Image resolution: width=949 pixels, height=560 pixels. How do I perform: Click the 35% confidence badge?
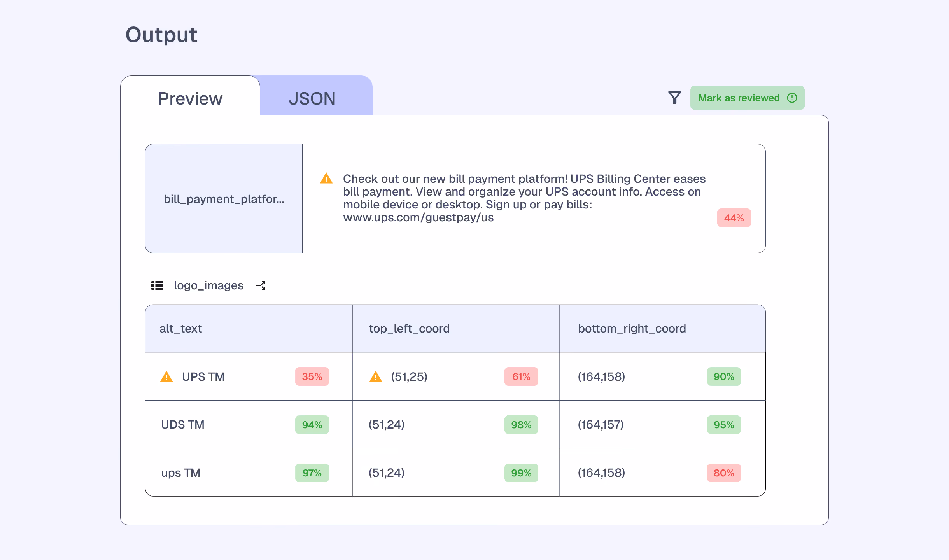point(312,376)
